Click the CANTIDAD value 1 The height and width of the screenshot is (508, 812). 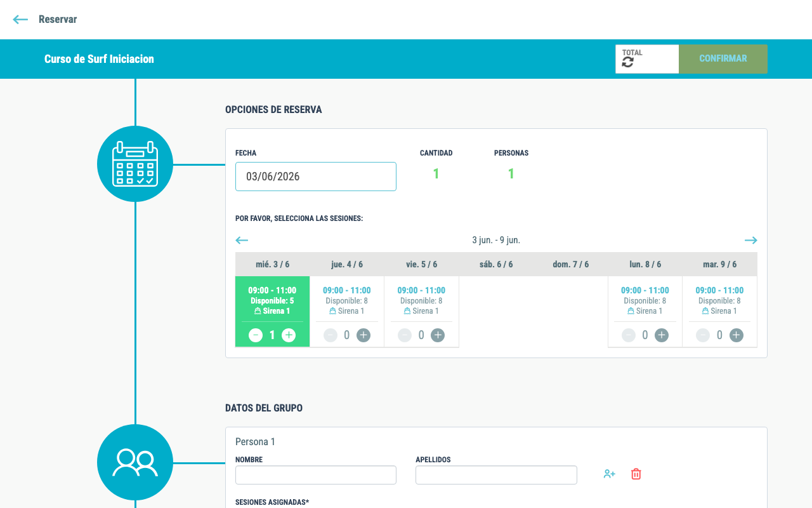tap(436, 173)
